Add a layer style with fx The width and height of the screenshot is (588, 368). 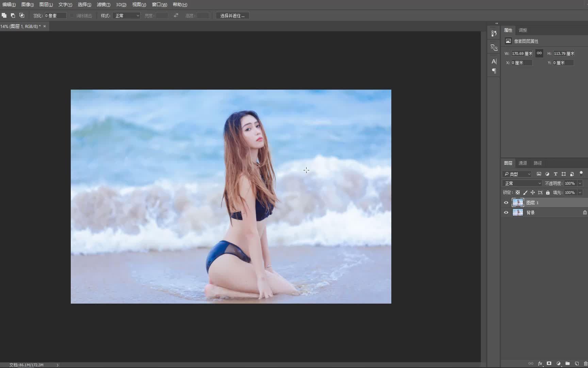click(540, 364)
